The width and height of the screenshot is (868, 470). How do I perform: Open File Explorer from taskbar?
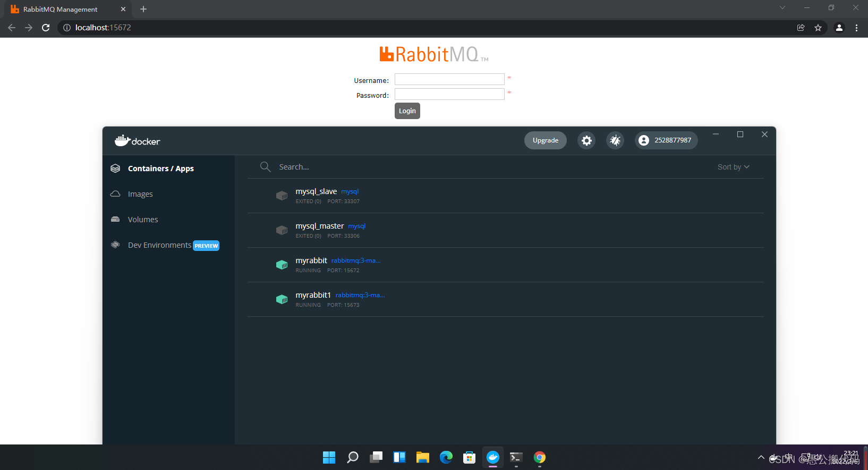423,457
